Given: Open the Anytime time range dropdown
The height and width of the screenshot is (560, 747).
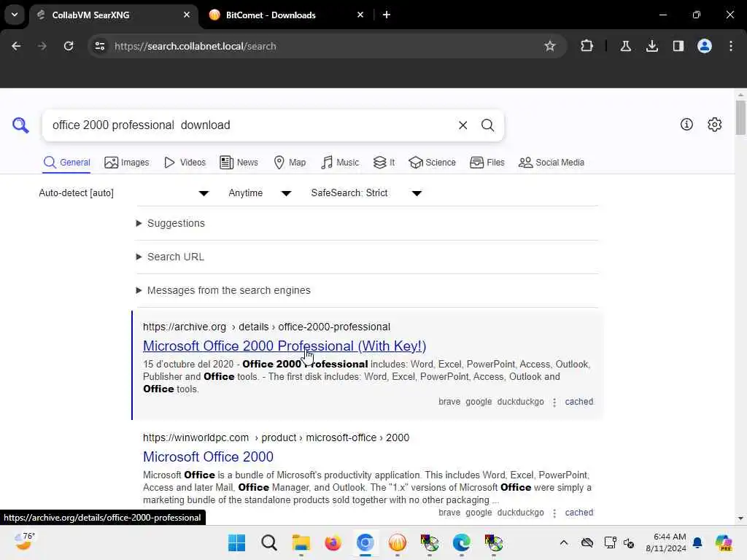Looking at the screenshot, I should tap(260, 192).
